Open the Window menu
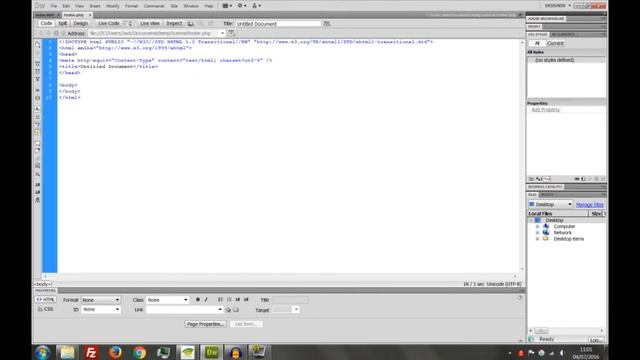This screenshot has width=640, height=360. click(x=191, y=6)
